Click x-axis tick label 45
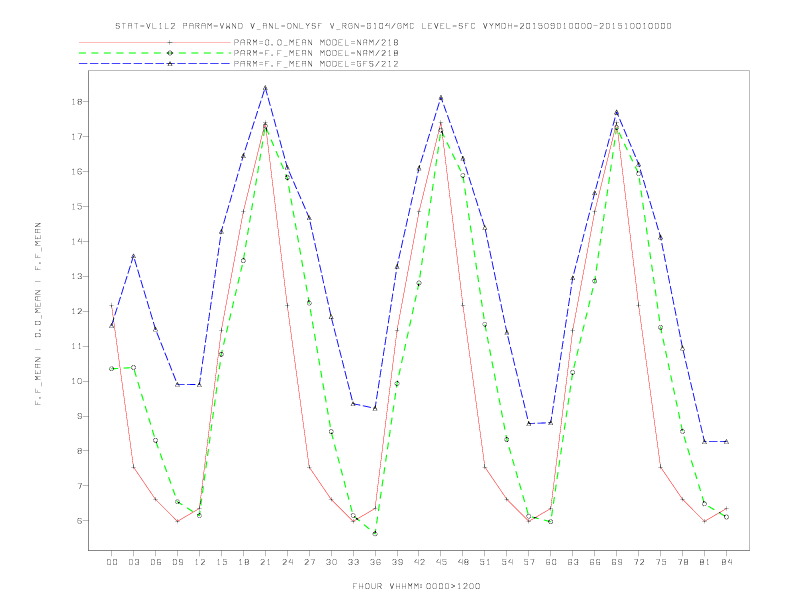 [441, 562]
